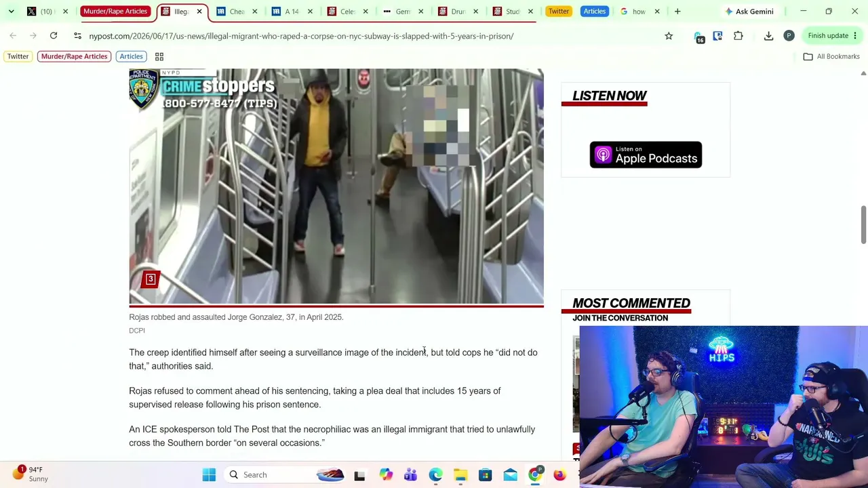Viewport: 868px width, 488px height.
Task: Close the 'Chea' tab
Action: coord(254,12)
